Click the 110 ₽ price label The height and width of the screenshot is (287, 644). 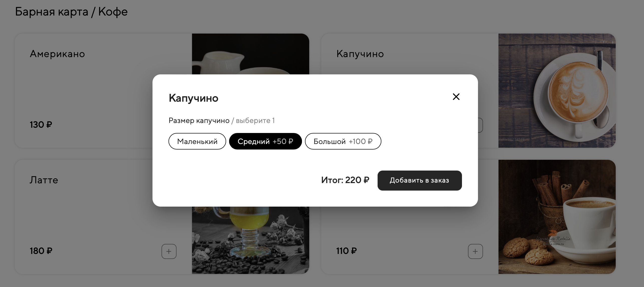pyautogui.click(x=346, y=251)
